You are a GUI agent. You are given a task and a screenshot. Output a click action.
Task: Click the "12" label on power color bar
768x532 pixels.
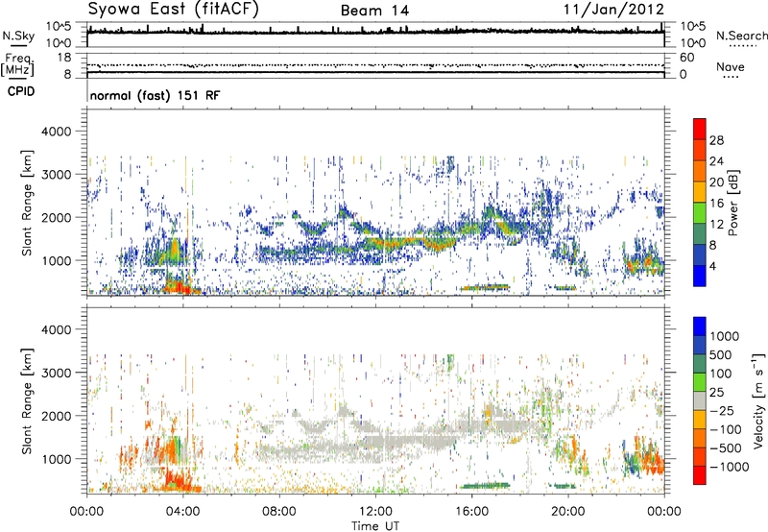point(716,225)
